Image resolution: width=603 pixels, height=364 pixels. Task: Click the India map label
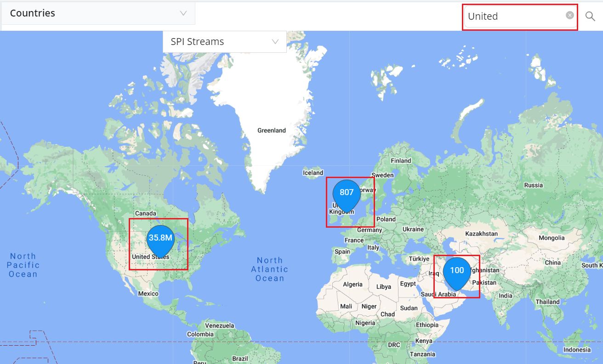pyautogui.click(x=506, y=296)
